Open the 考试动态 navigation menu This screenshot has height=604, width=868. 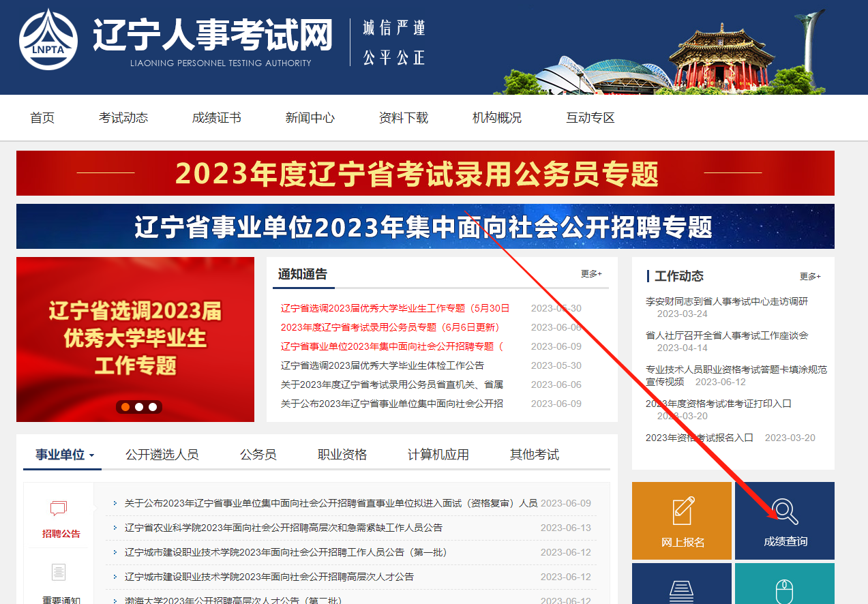coord(123,118)
